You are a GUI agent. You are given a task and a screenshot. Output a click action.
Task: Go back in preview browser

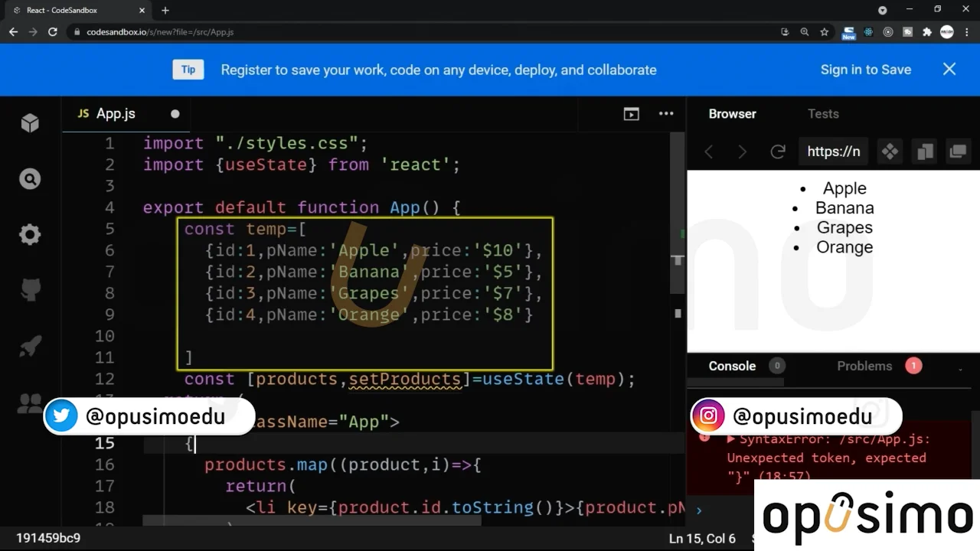709,152
